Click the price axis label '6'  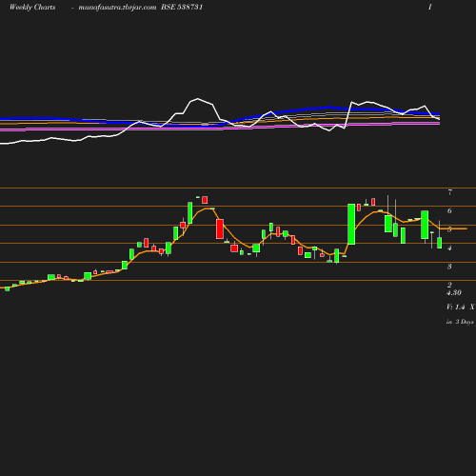pyautogui.click(x=449, y=210)
